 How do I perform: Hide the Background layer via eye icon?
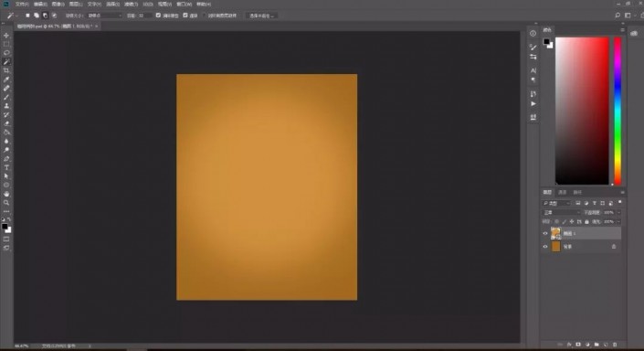coord(545,247)
